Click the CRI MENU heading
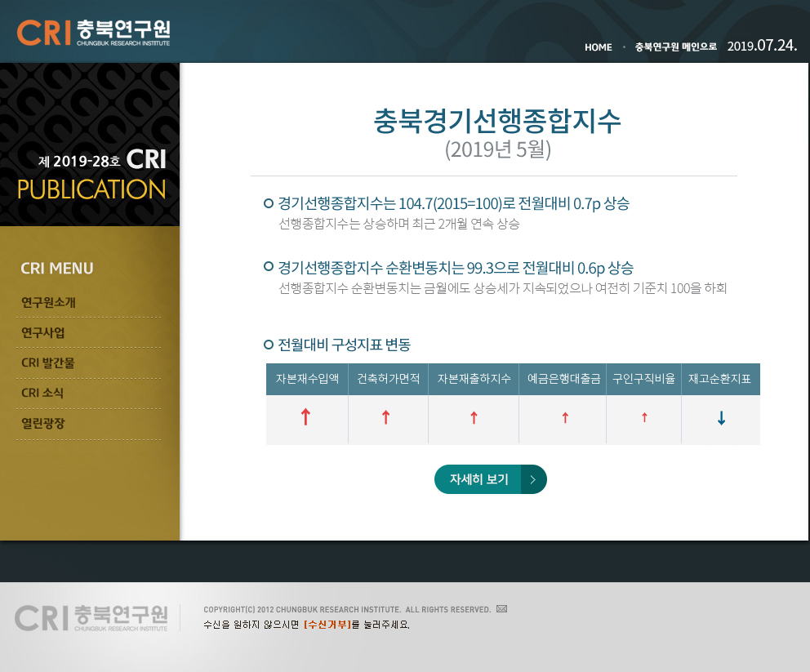Screen dimensions: 810x672 click(x=57, y=269)
